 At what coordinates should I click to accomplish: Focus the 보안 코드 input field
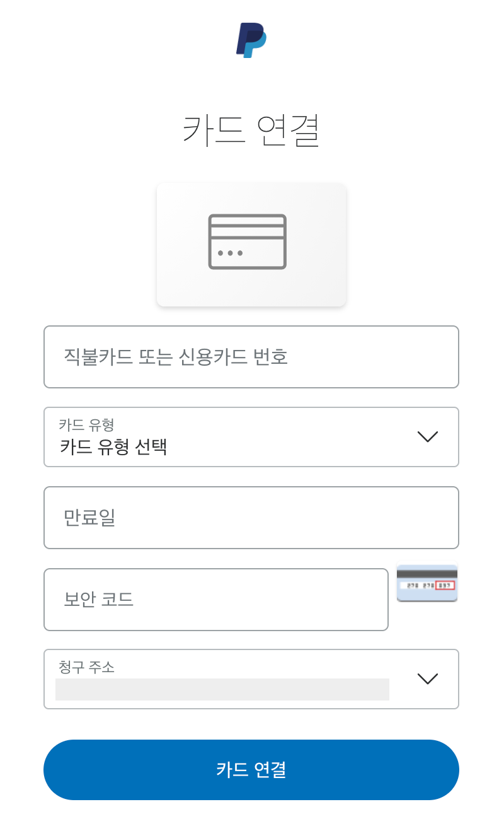pyautogui.click(x=216, y=600)
